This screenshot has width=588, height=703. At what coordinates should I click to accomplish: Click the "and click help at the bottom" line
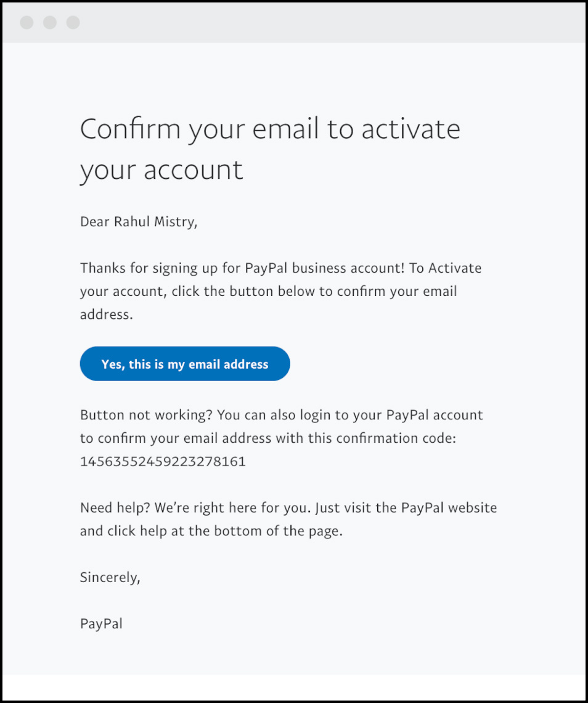(x=211, y=532)
